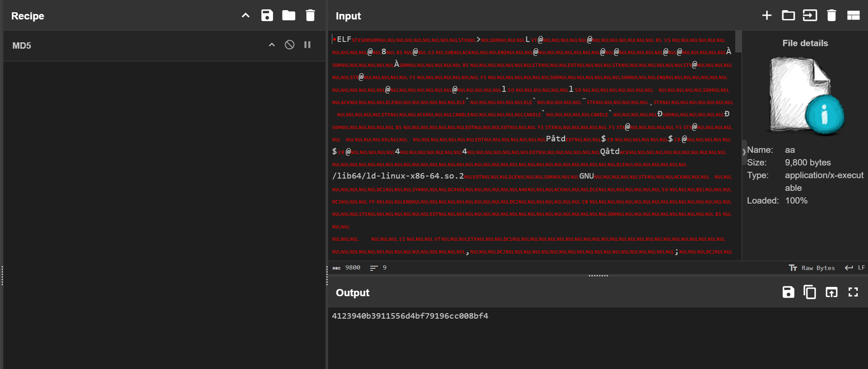Image resolution: width=868 pixels, height=369 pixels.
Task: Toggle breakpoint on MD5 operation
Action: [307, 45]
